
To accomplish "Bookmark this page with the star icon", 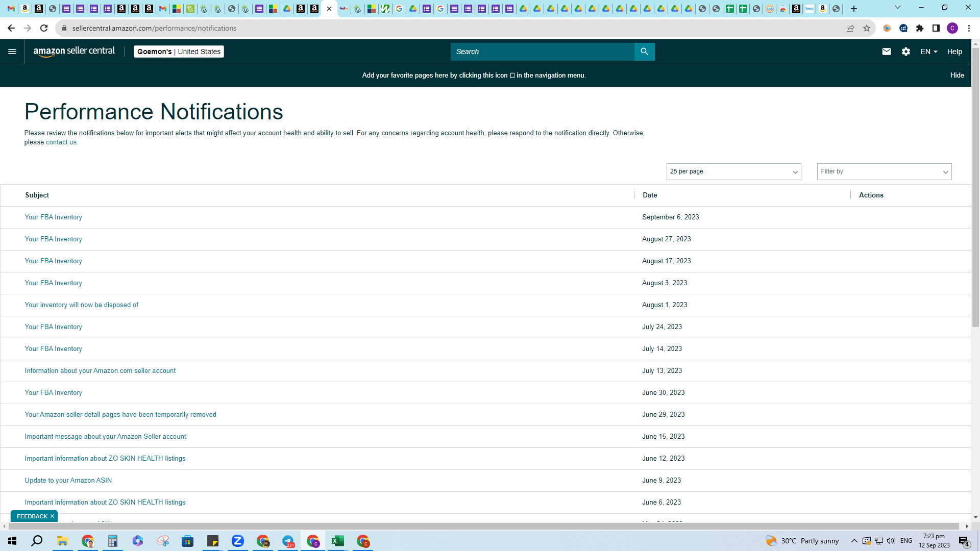I will 866,28.
